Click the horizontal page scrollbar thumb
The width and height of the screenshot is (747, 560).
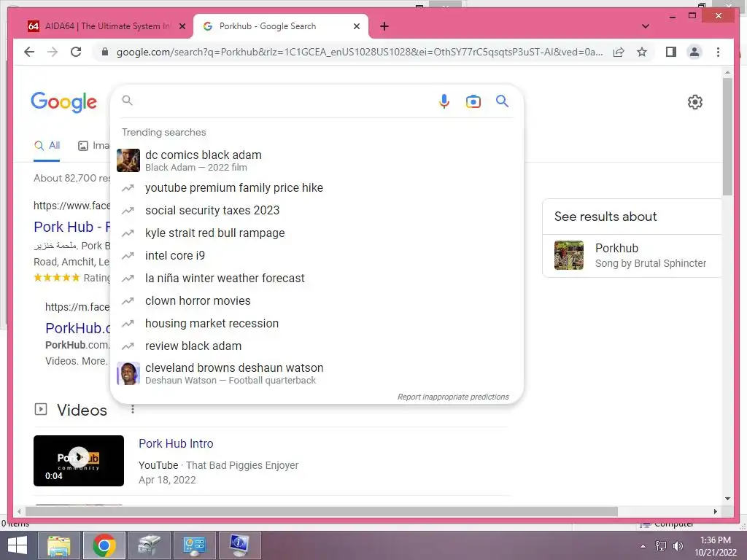322,511
